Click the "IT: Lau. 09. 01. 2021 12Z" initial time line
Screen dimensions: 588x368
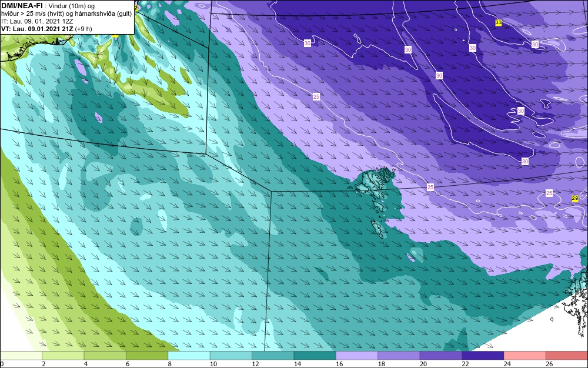[x=37, y=21]
